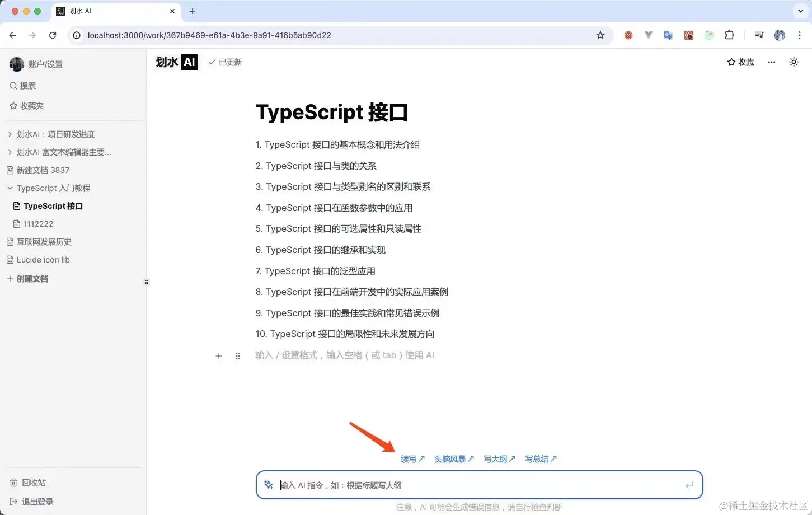This screenshot has height=515, width=812.
Task: Focus the AI 指令 input field
Action: pyautogui.click(x=480, y=485)
